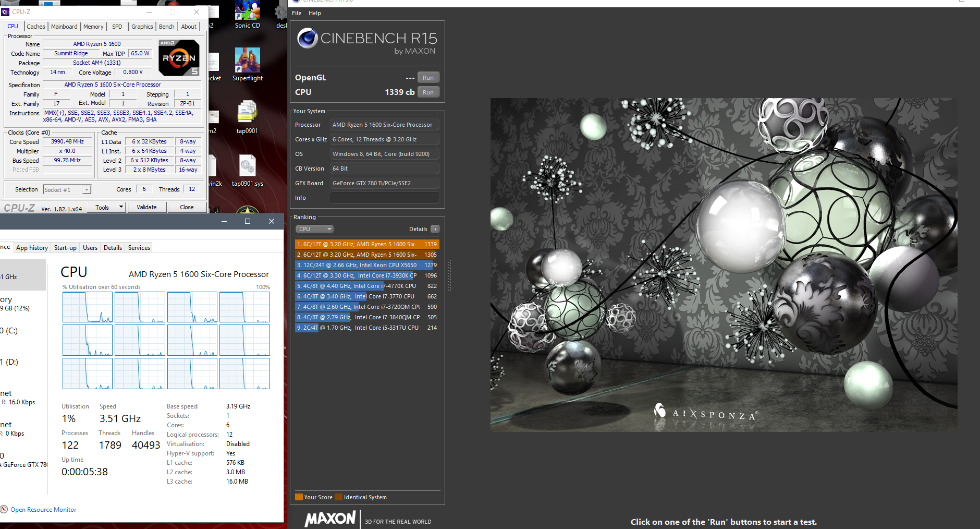Open the About tab in CPU-Z
This screenshot has height=529, width=980.
pos(189,27)
